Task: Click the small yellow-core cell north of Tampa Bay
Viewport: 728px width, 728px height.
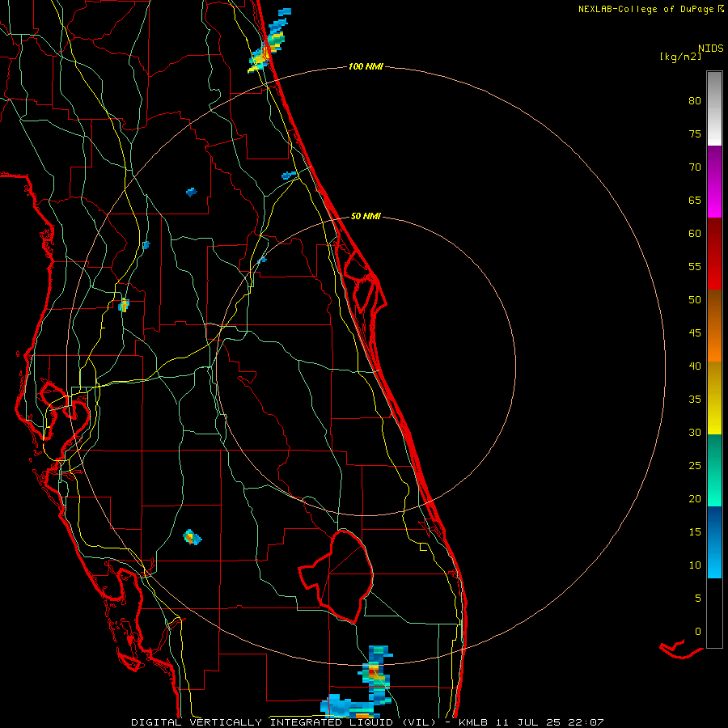Action: tap(124, 305)
